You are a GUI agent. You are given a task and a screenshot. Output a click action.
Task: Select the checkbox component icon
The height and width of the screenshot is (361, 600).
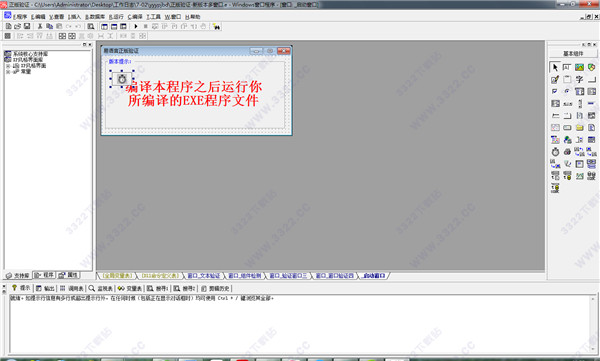click(555, 91)
